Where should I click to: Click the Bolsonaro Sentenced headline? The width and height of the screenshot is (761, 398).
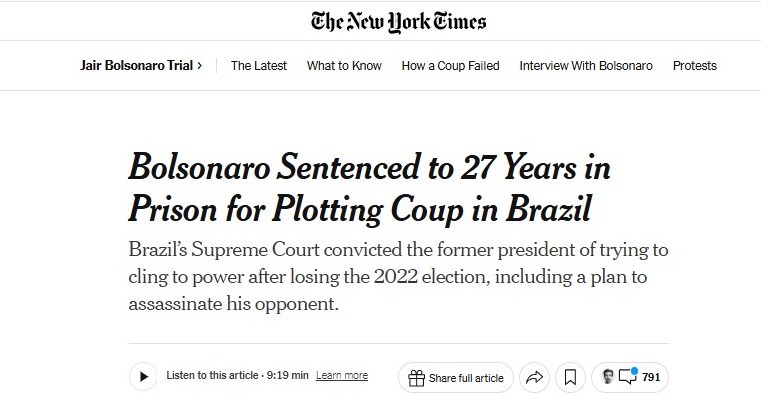[x=369, y=188]
